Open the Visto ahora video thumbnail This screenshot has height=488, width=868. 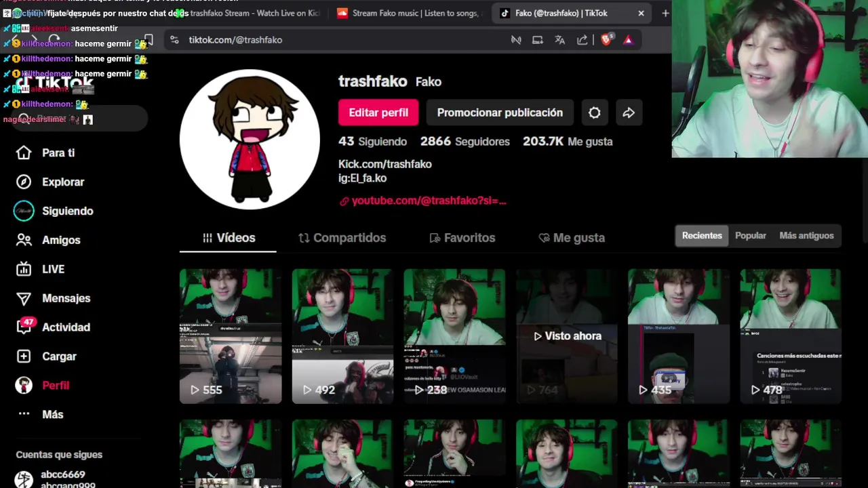point(567,336)
